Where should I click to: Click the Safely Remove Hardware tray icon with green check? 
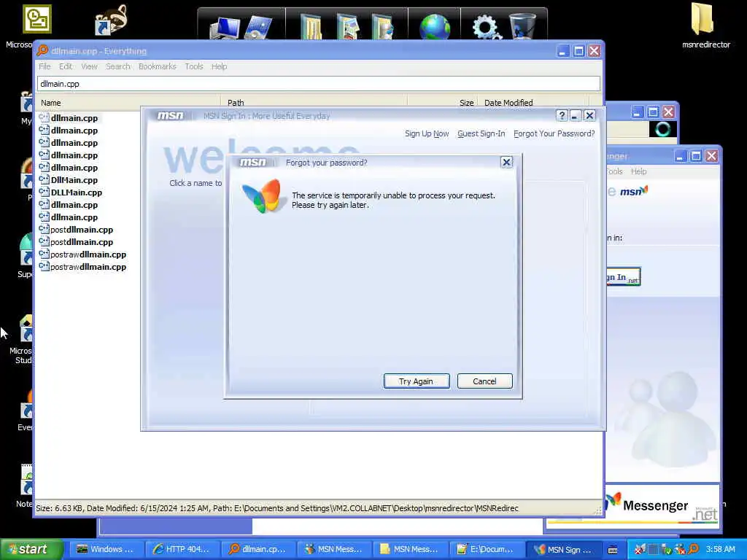[667, 550]
